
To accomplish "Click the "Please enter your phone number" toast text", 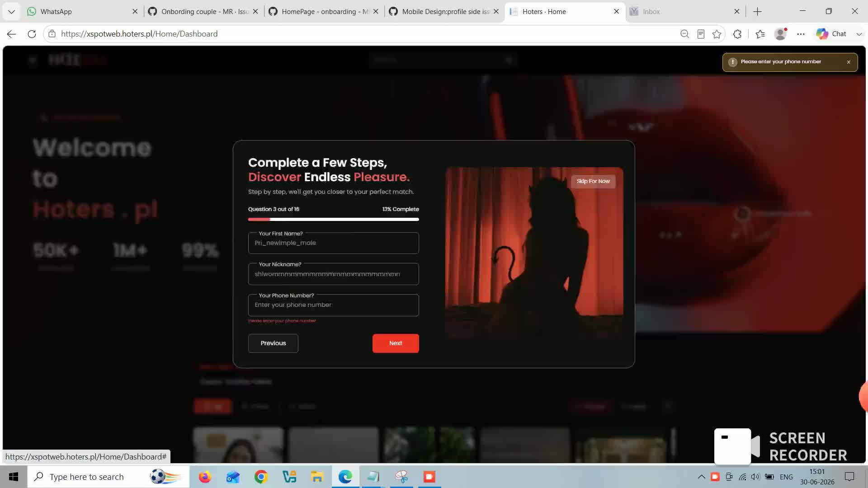I will tap(781, 62).
